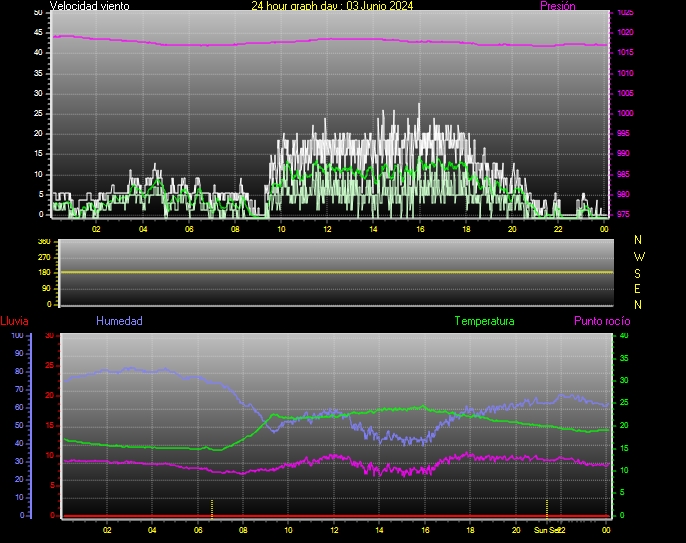Click the "70" humidity axis value

click(19, 389)
